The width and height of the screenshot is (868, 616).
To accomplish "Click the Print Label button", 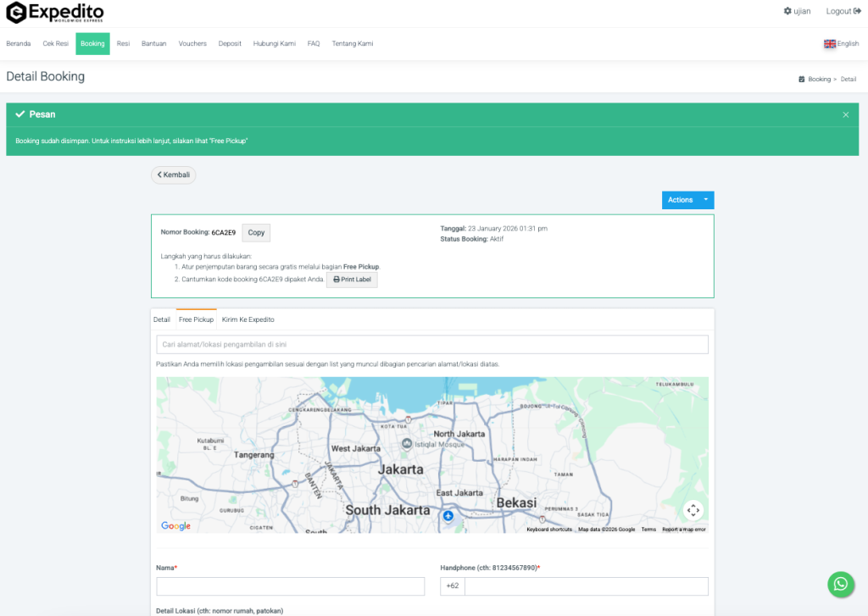I will click(x=352, y=280).
